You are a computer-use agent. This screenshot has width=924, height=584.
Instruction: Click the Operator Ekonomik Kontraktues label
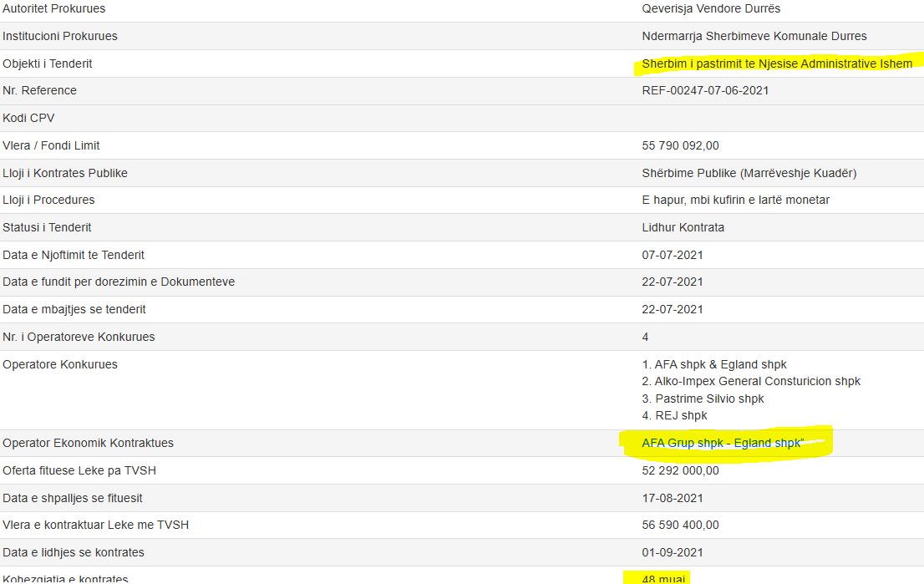88,443
